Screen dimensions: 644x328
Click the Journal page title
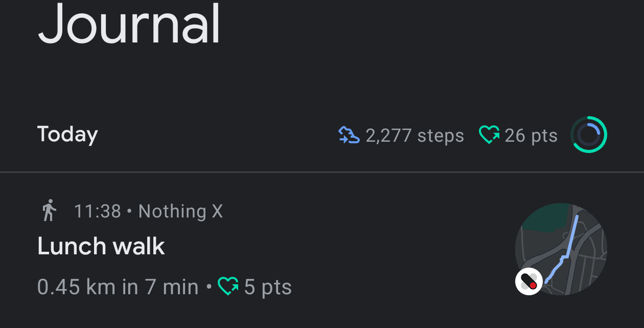tap(129, 25)
